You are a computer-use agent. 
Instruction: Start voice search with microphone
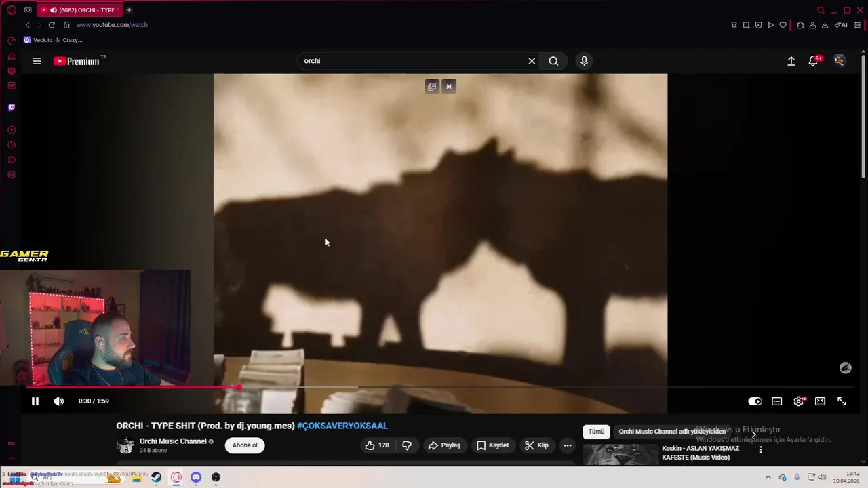pyautogui.click(x=584, y=61)
